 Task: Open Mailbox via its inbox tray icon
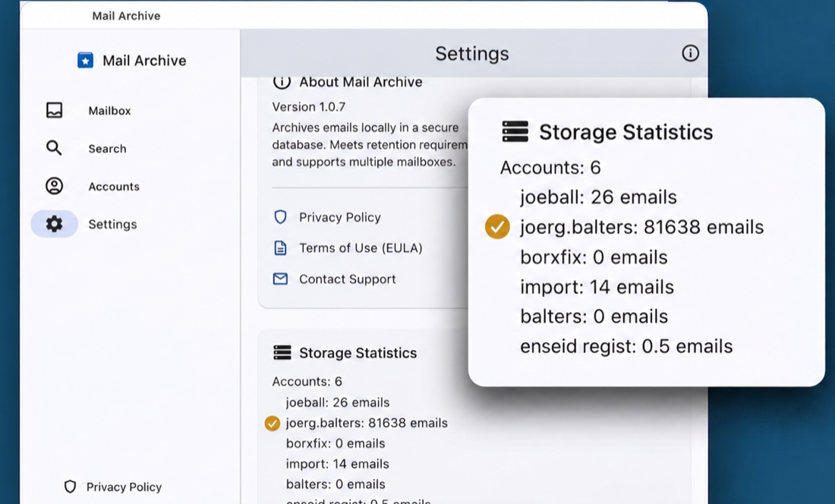coord(55,110)
